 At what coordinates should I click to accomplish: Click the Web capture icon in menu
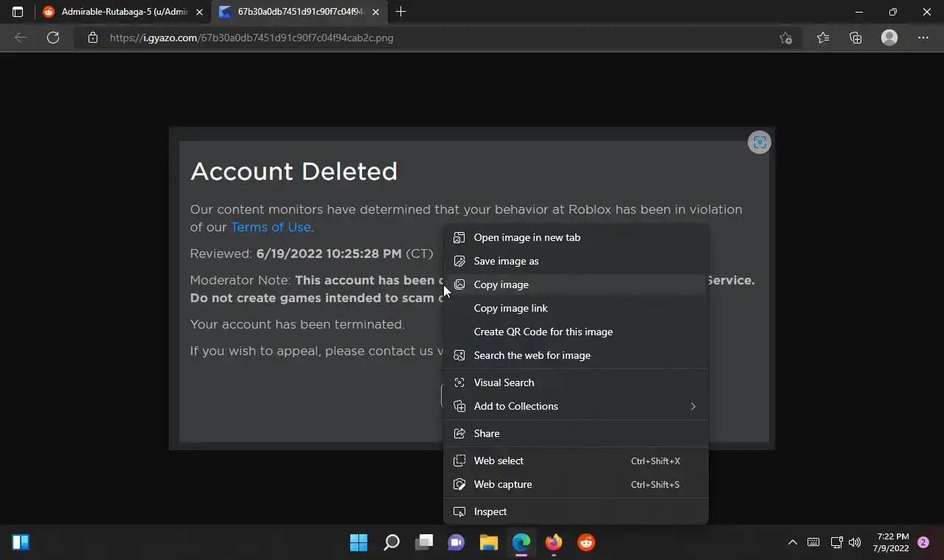coord(459,484)
